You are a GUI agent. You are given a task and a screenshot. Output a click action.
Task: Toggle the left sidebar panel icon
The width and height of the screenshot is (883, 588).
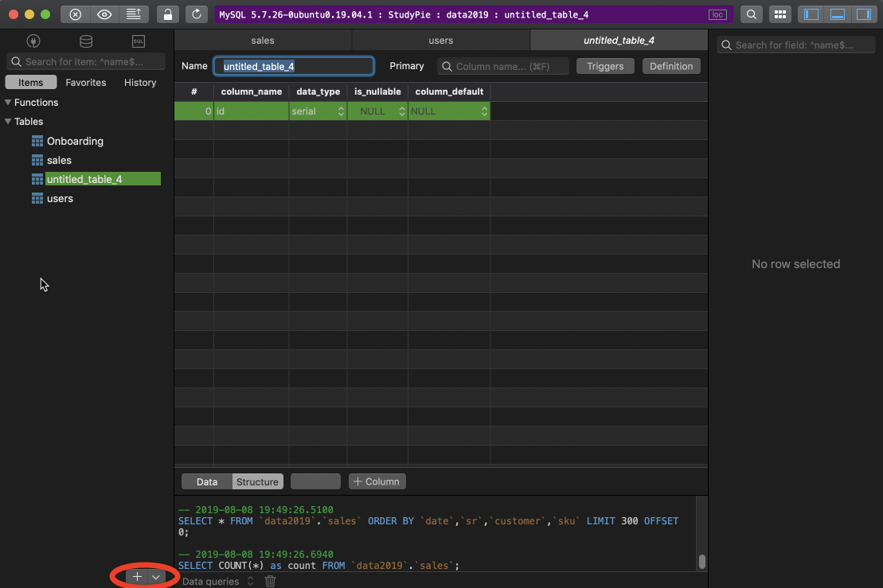click(x=811, y=14)
